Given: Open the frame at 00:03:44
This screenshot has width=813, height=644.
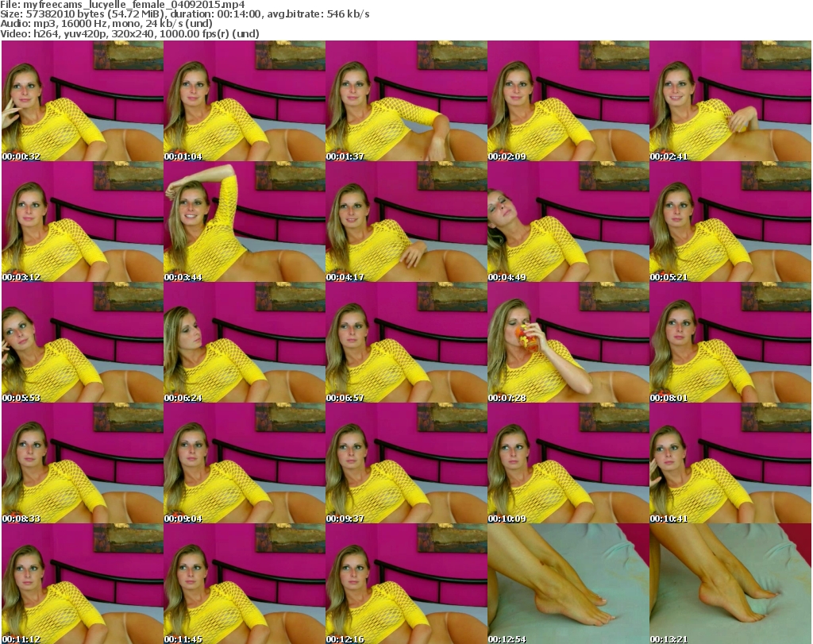Looking at the screenshot, I should pos(245,222).
